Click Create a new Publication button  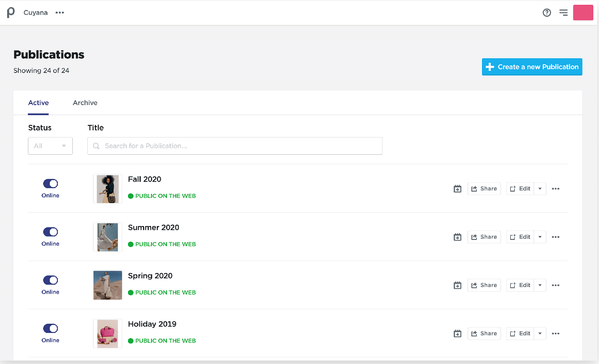point(532,67)
